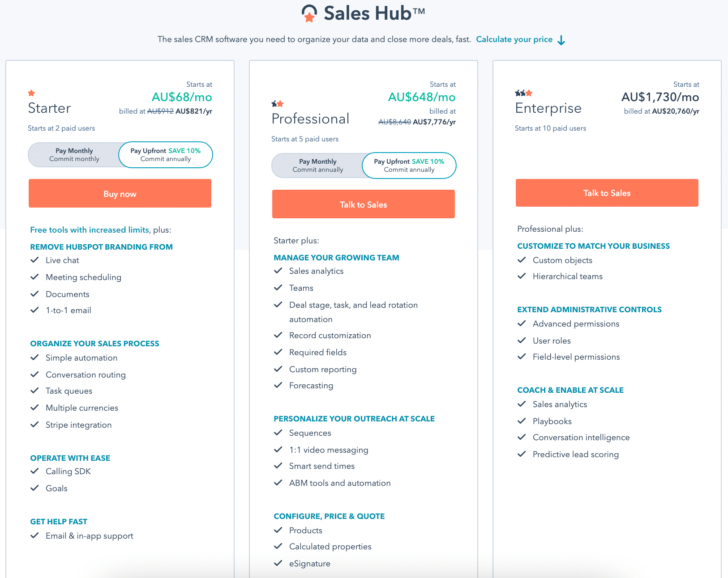Click the down arrow next to Calculate your price
The width and height of the screenshot is (728, 578).
point(561,40)
